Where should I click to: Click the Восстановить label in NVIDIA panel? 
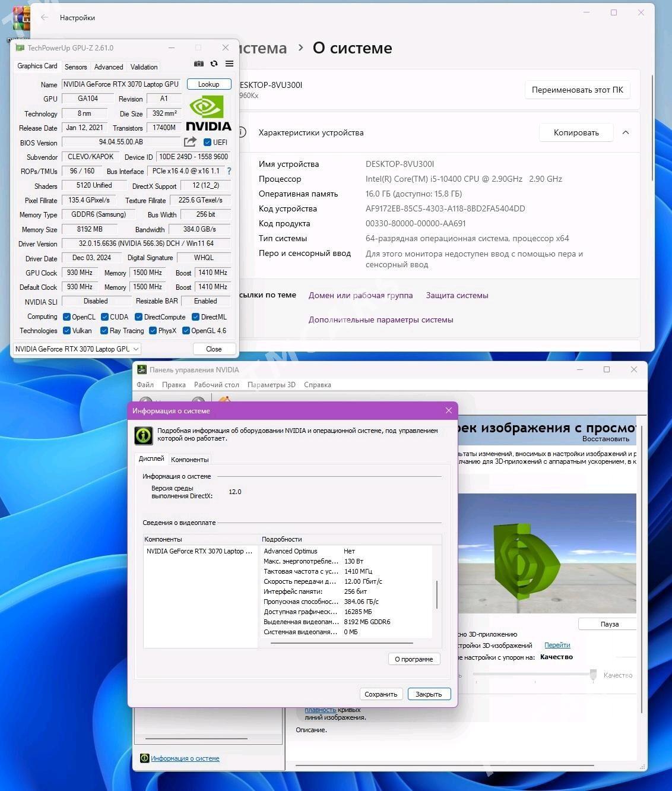pos(606,439)
